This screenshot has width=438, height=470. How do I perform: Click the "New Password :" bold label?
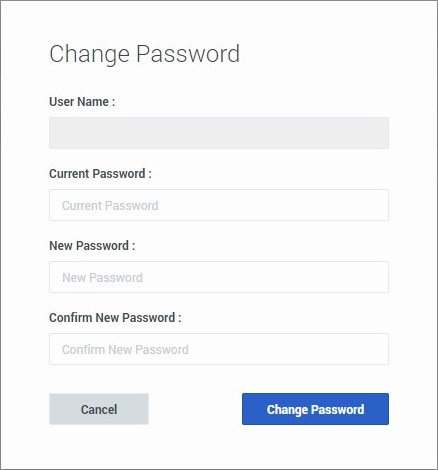tap(92, 246)
